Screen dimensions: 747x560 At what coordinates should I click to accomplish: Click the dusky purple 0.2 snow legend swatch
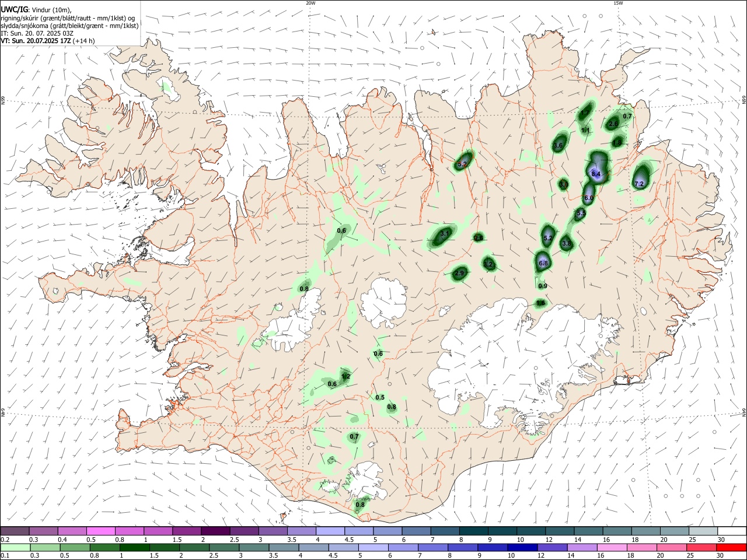point(15,531)
